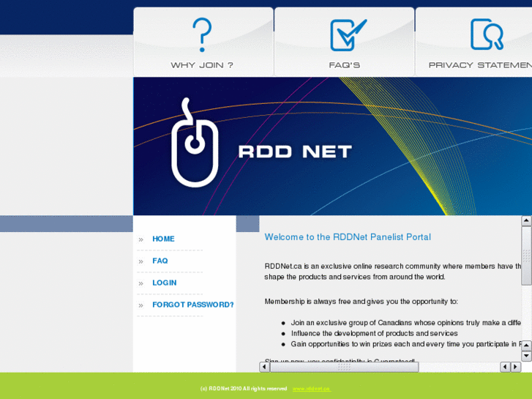Click the vertical scrollbar bottom down arrow
This screenshot has width=532, height=399.
coord(526,356)
